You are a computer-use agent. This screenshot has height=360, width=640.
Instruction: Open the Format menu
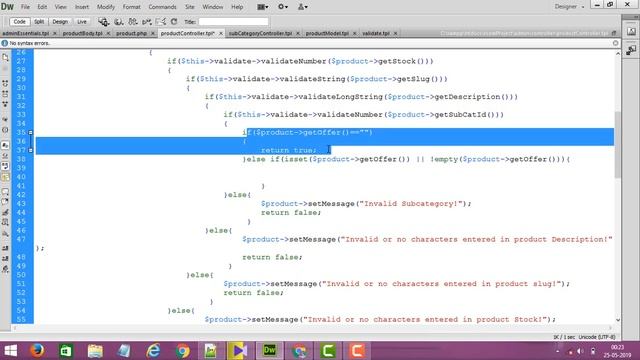coord(131,7)
